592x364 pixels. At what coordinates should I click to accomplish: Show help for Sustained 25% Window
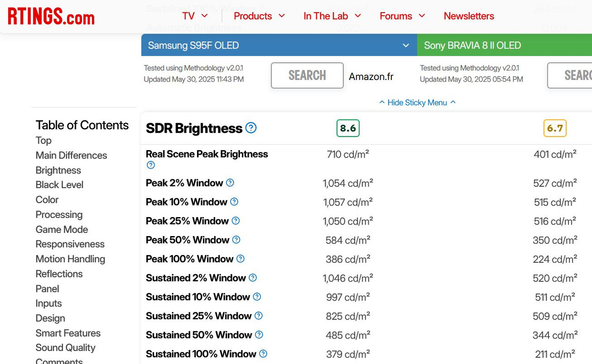pyautogui.click(x=259, y=315)
